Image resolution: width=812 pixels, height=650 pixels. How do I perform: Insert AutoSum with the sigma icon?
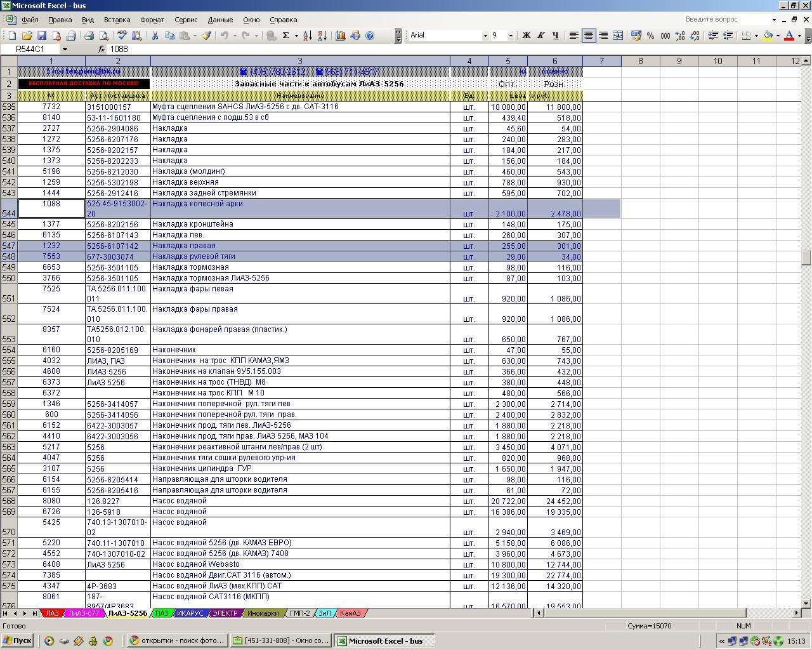point(286,36)
